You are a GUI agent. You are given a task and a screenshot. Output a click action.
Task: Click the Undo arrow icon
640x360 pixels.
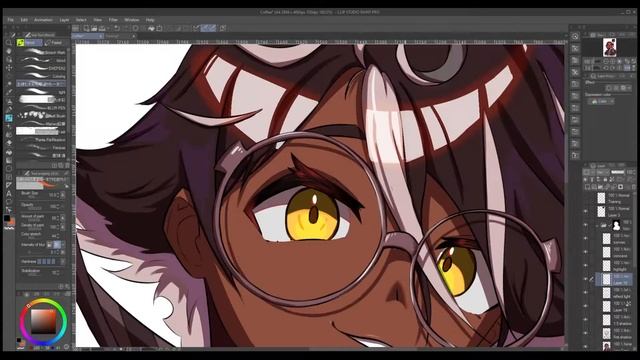117,28
